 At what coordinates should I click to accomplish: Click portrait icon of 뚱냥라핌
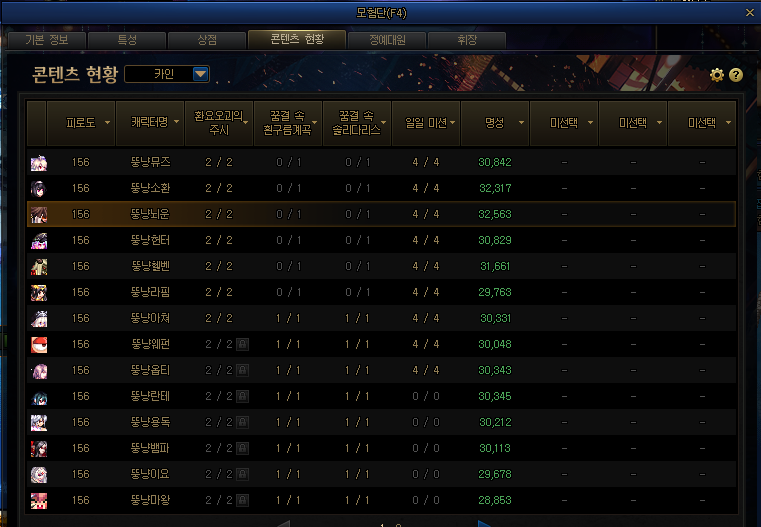tap(39, 292)
